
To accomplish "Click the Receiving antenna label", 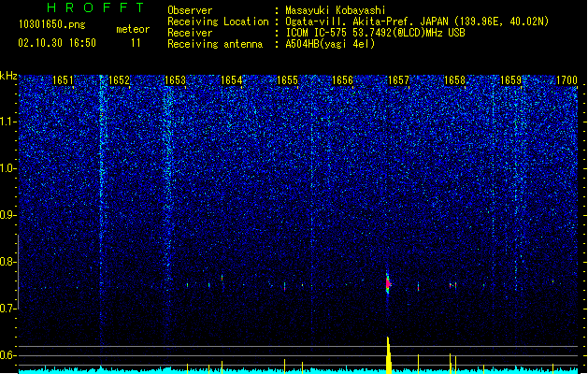I will coord(215,44).
